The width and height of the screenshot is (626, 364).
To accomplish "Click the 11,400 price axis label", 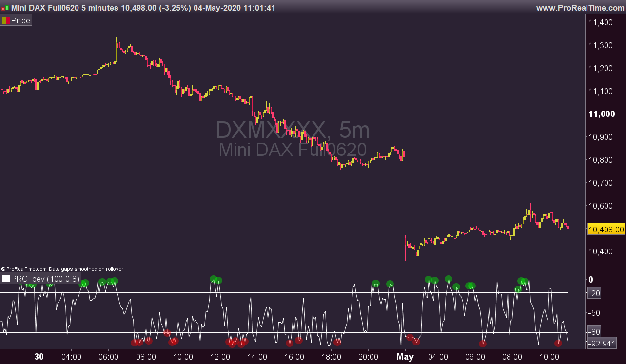I will click(601, 22).
